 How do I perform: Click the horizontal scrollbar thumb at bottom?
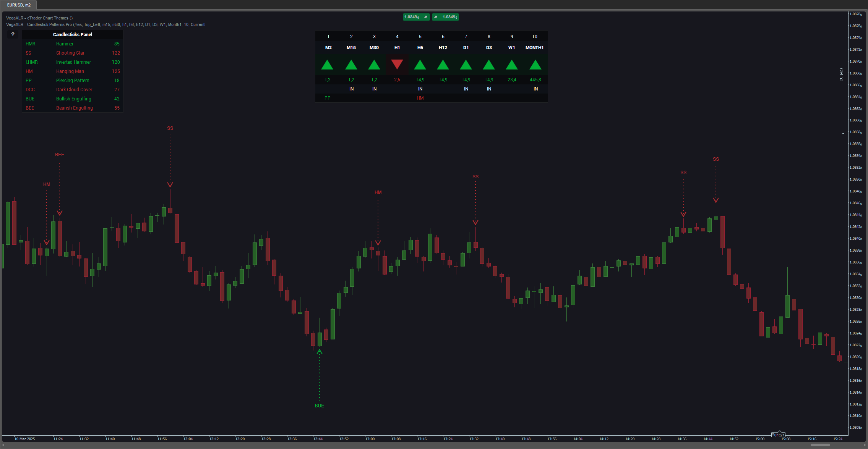[x=820, y=445]
